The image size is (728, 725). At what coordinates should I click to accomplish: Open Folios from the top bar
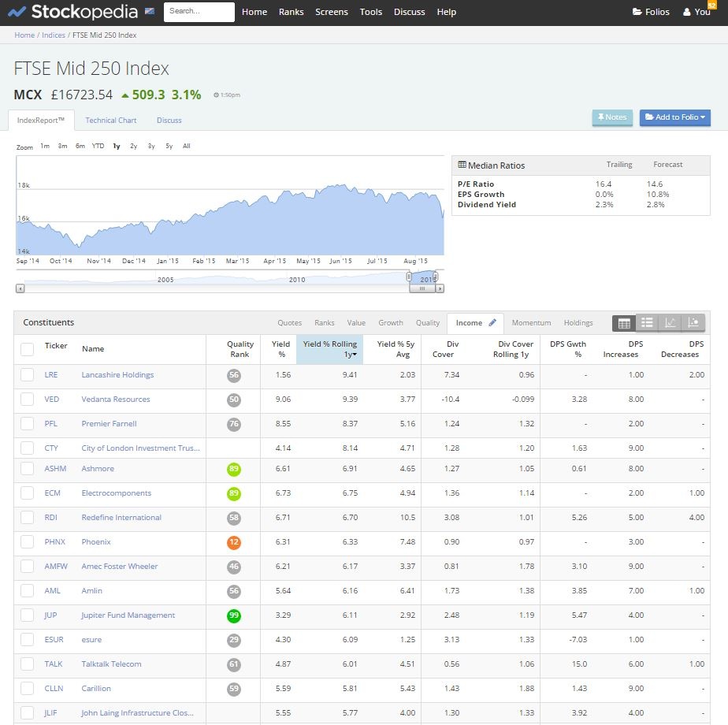tap(651, 12)
